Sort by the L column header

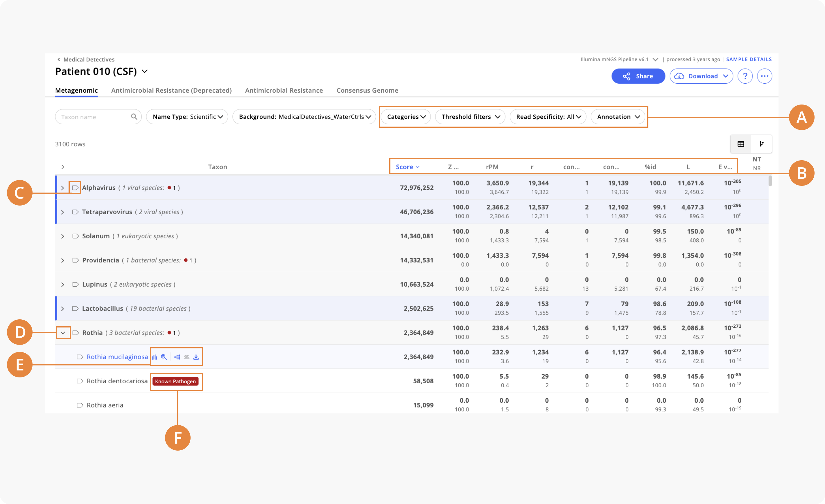[x=688, y=167]
